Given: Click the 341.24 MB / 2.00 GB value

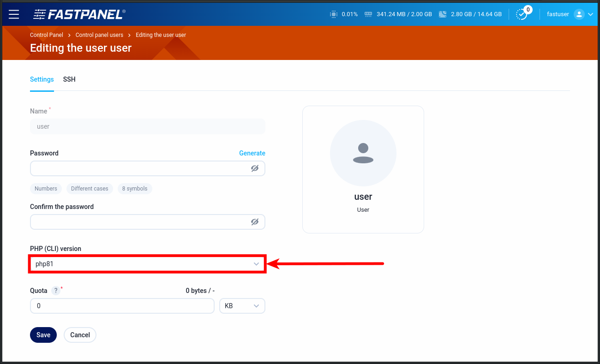Looking at the screenshot, I should (x=404, y=14).
